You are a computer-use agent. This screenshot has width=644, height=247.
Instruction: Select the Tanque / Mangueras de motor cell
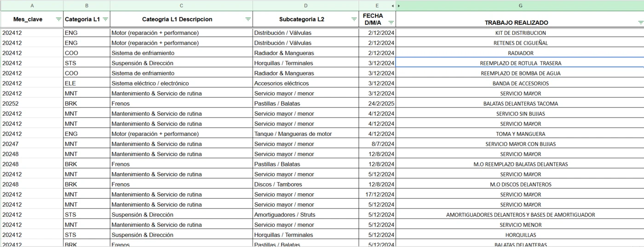[306, 134]
